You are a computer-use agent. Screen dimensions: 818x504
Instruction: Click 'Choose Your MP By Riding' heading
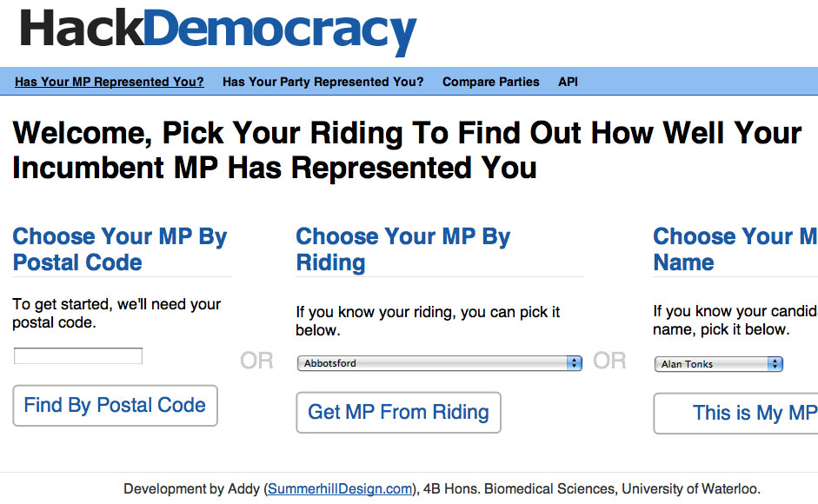402,249
